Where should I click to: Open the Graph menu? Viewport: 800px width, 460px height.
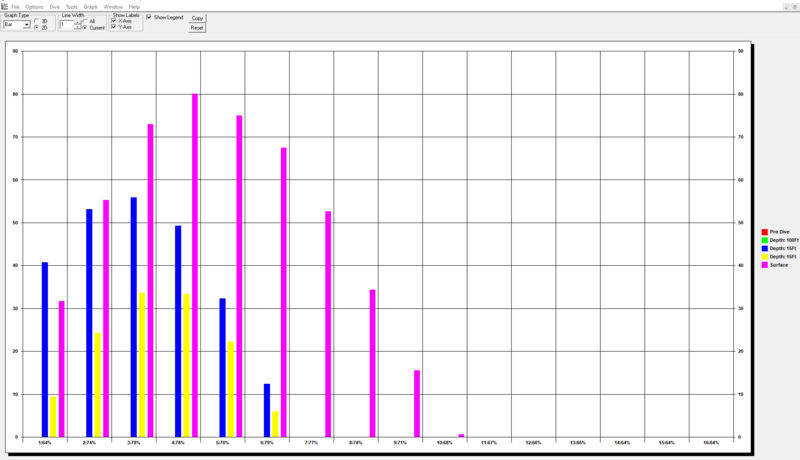(90, 6)
